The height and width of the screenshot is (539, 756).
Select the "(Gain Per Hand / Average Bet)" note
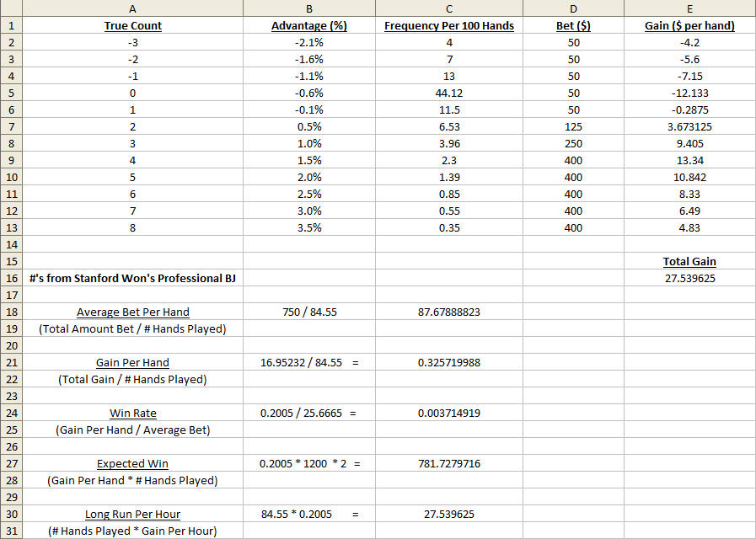click(132, 430)
